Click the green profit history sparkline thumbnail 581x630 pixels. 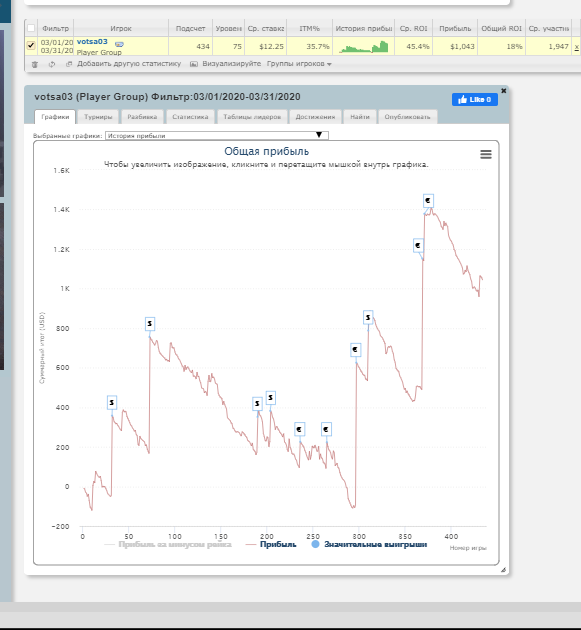point(364,47)
